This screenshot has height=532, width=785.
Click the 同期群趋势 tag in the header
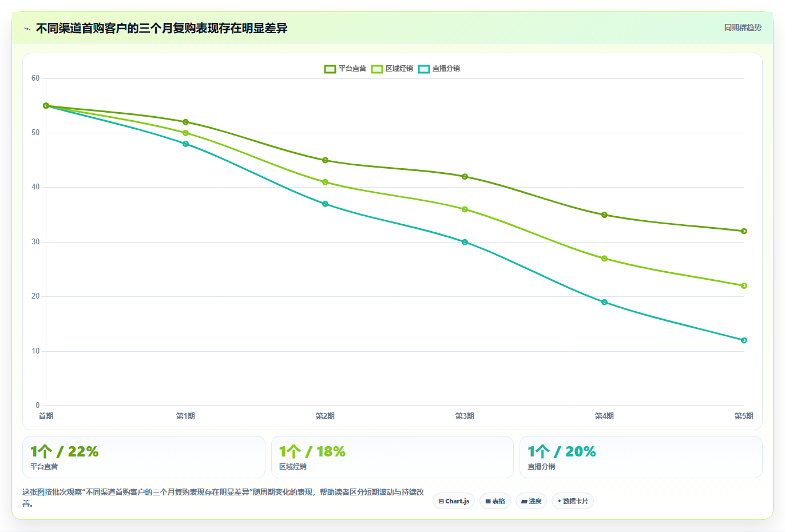[743, 27]
